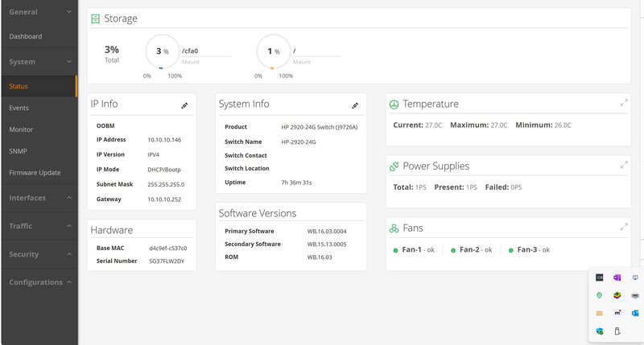Click Base MAC value d4c9ef-c537c0
The height and width of the screenshot is (345, 644).
[x=168, y=248]
